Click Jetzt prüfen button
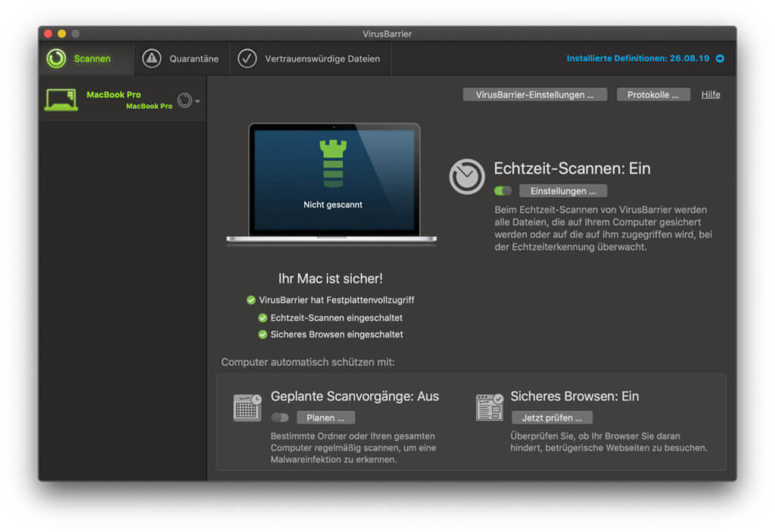This screenshot has width=775, height=532. tap(552, 418)
